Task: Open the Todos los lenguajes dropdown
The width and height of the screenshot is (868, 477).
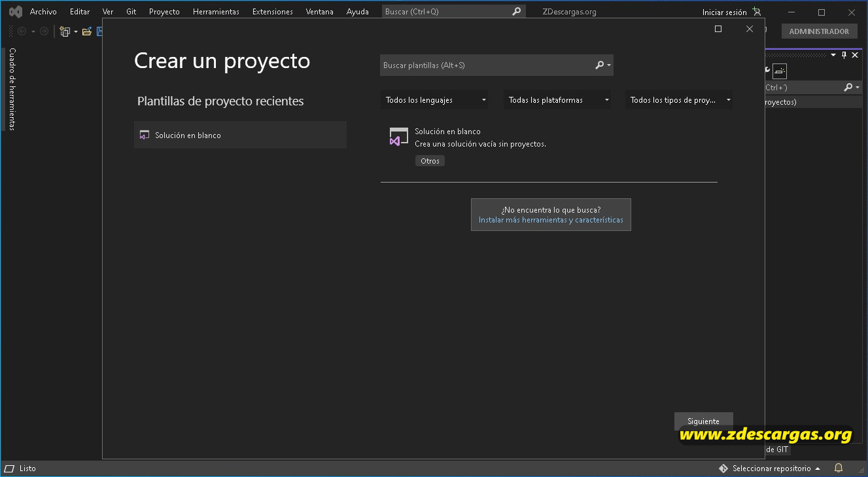Action: 434,100
